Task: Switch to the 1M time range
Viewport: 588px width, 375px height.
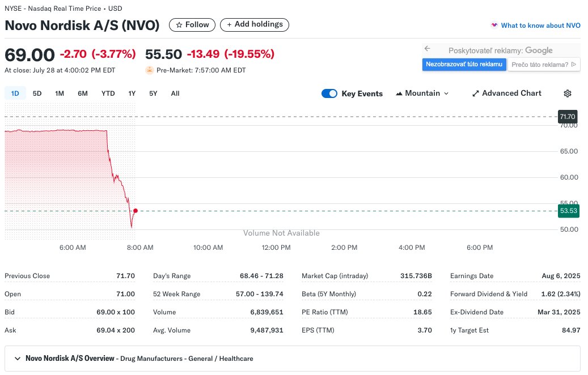Action: 60,93
